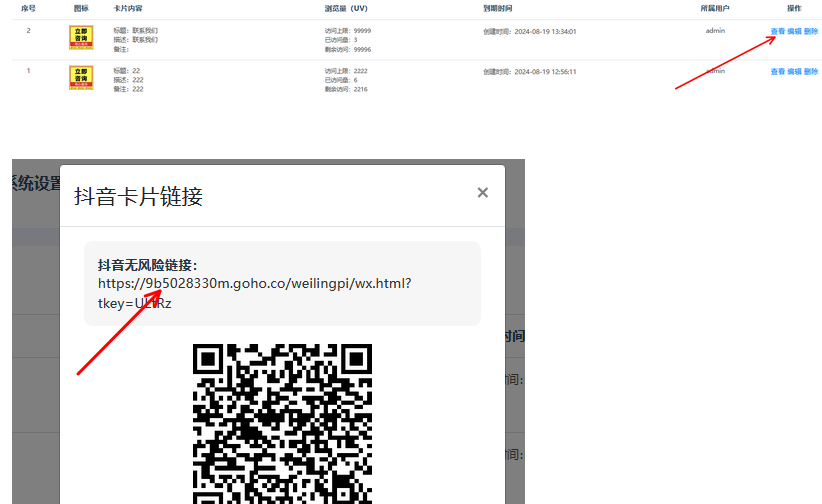
Task: Click the QR code image
Action: coord(282,424)
